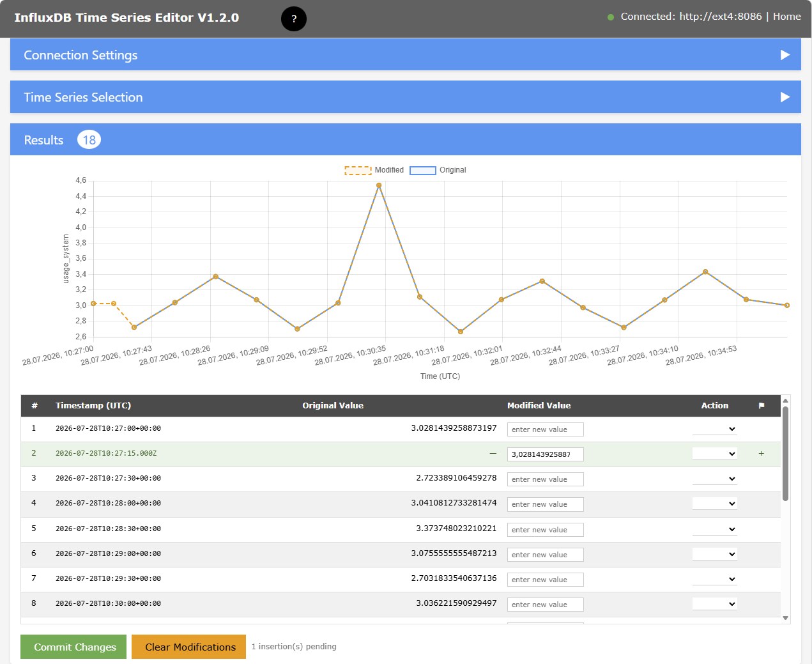The image size is (812, 664).
Task: Click the table scrollbar up arrow
Action: pyautogui.click(x=786, y=401)
